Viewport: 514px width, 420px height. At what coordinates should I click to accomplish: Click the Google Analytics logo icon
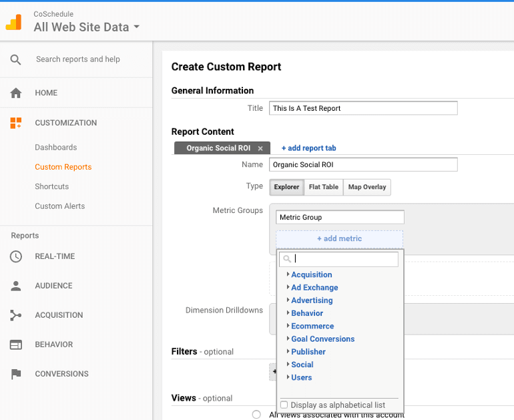pyautogui.click(x=14, y=22)
